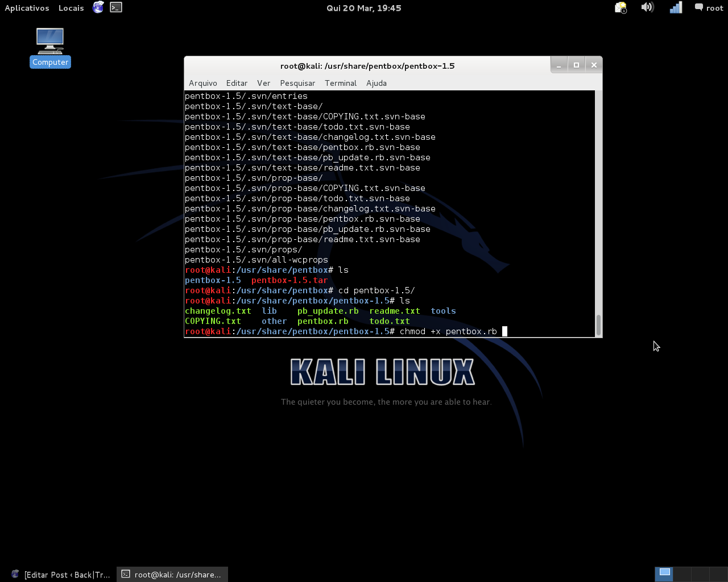This screenshot has height=582, width=728.
Task: Open the Ajuda menu in terminal
Action: [377, 83]
